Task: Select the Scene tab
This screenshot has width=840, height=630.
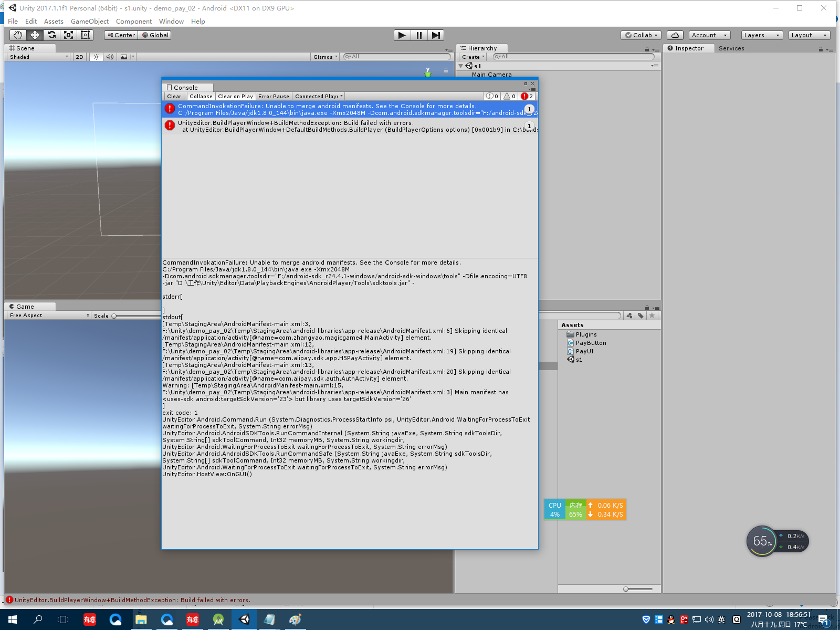Action: coord(30,48)
